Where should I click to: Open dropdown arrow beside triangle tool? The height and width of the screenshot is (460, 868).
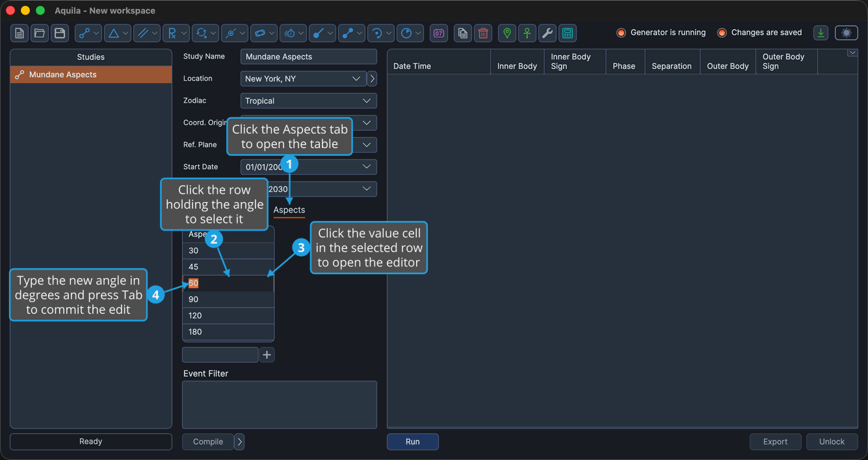[126, 33]
